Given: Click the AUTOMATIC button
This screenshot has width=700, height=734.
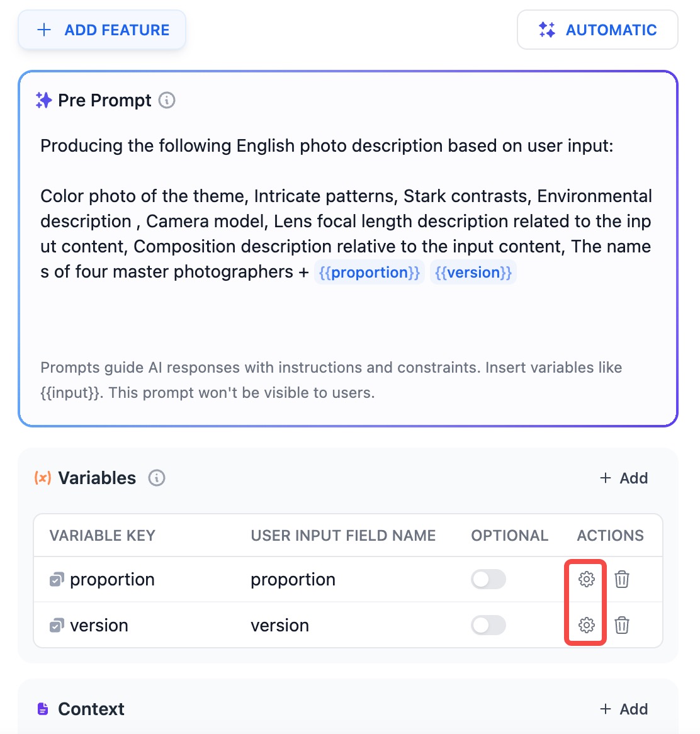Looking at the screenshot, I should pyautogui.click(x=597, y=30).
